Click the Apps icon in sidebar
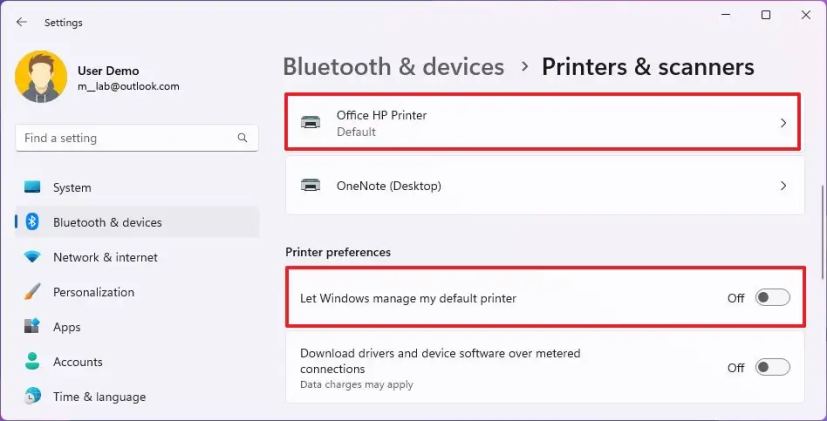The width and height of the screenshot is (827, 421). (32, 327)
